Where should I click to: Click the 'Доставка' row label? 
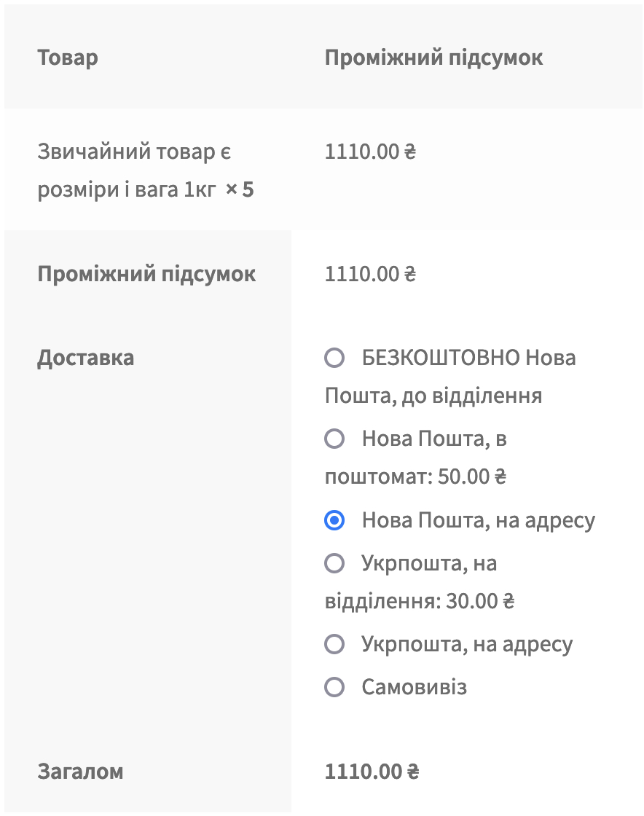(x=86, y=358)
